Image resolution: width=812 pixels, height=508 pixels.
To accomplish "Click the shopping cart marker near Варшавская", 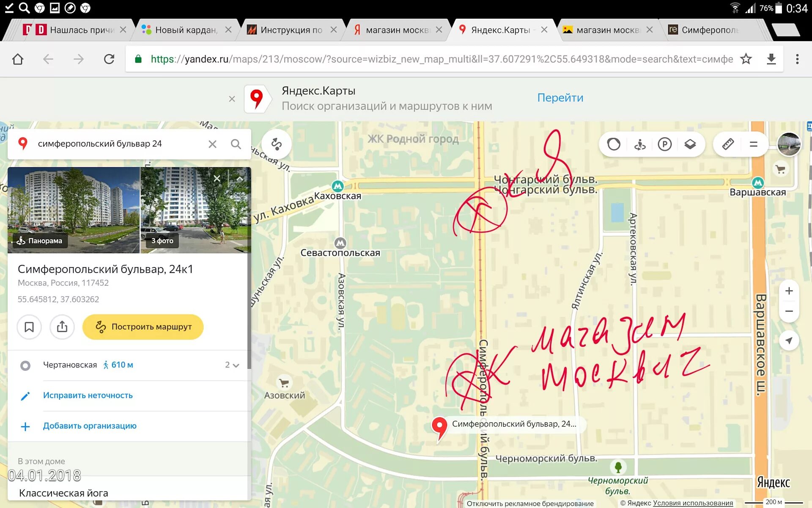I will tap(780, 169).
